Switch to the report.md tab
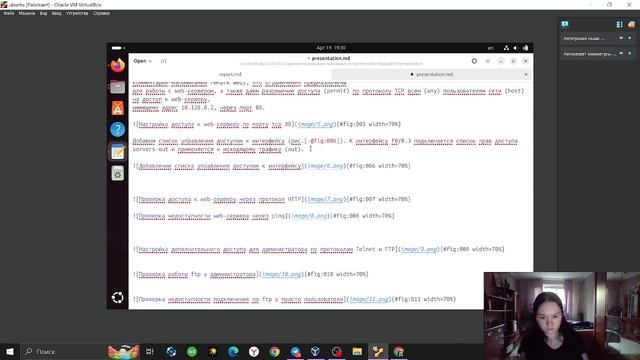Image resolution: width=640 pixels, height=360 pixels. (x=230, y=74)
